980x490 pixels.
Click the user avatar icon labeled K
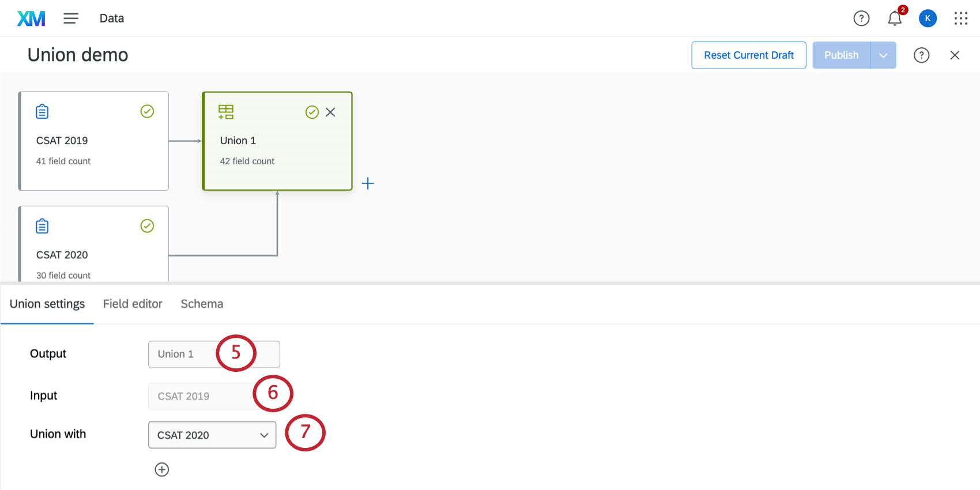pyautogui.click(x=928, y=18)
